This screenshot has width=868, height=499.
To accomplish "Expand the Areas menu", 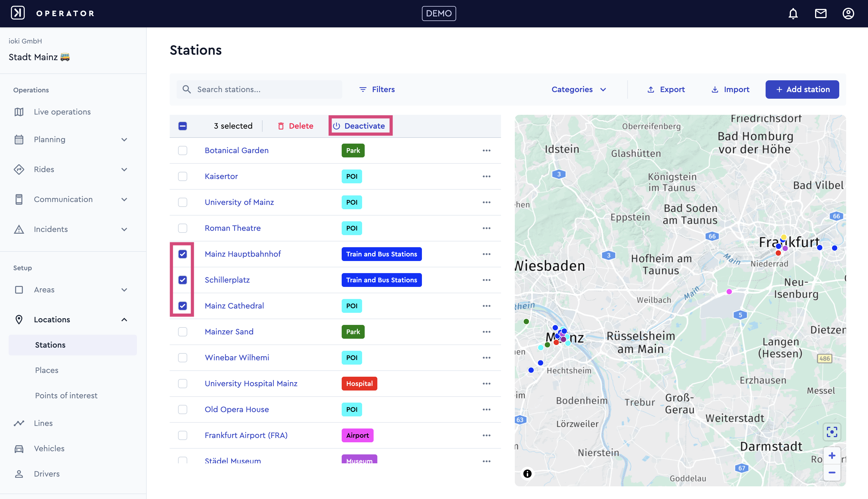I will point(124,290).
